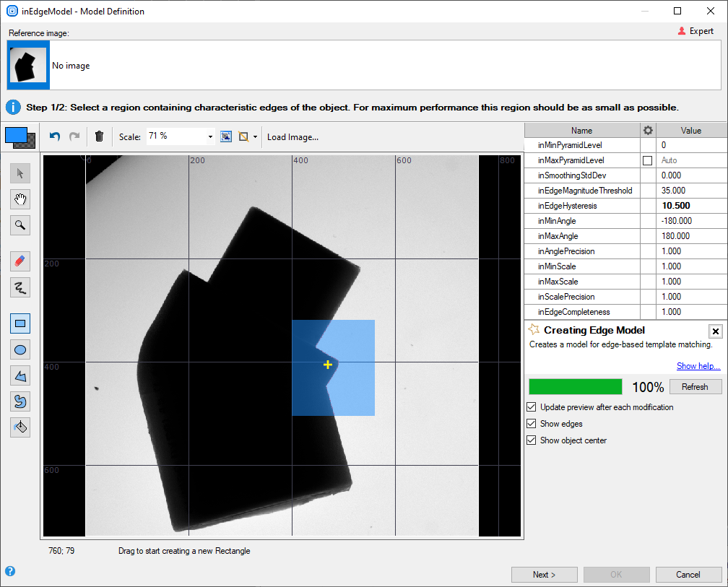
Task: Toggle 'Update preview after each modification' checkbox
Action: click(532, 407)
